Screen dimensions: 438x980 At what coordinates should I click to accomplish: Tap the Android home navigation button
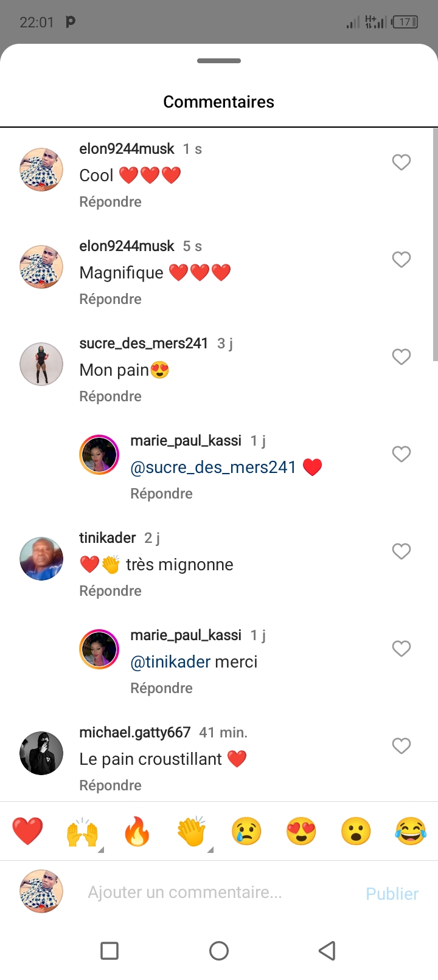[219, 951]
